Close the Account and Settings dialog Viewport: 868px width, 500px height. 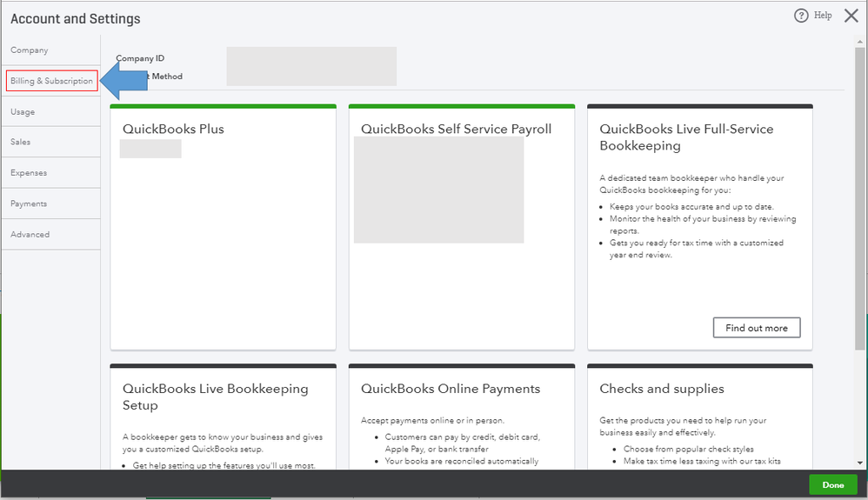(851, 16)
